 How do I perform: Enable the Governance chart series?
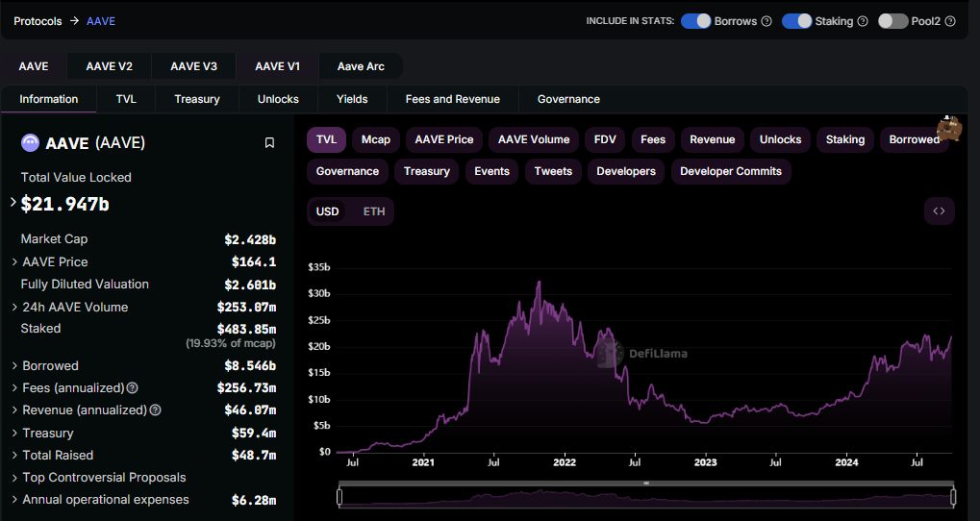[x=347, y=172]
